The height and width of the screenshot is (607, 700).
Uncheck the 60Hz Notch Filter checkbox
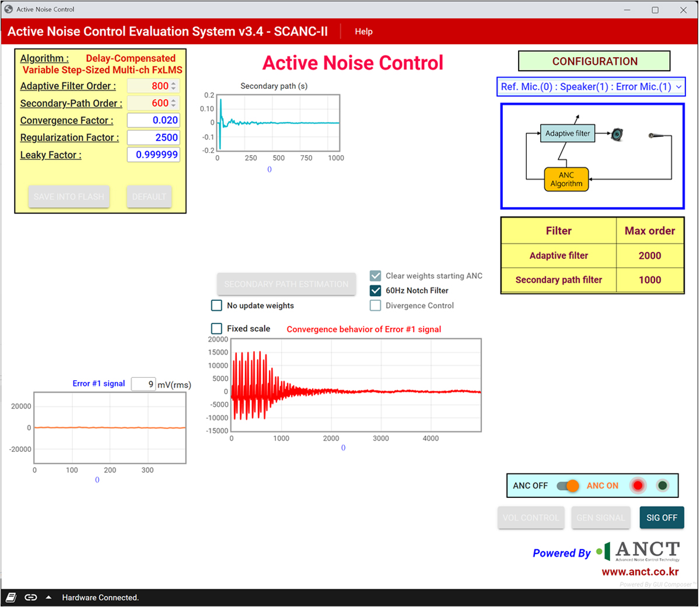(376, 290)
